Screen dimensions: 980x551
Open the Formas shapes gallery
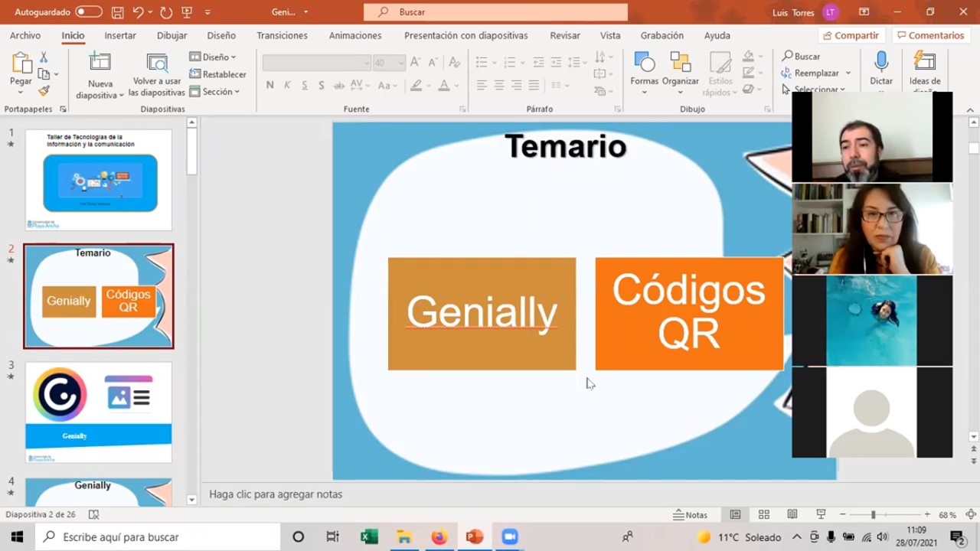[x=644, y=63]
